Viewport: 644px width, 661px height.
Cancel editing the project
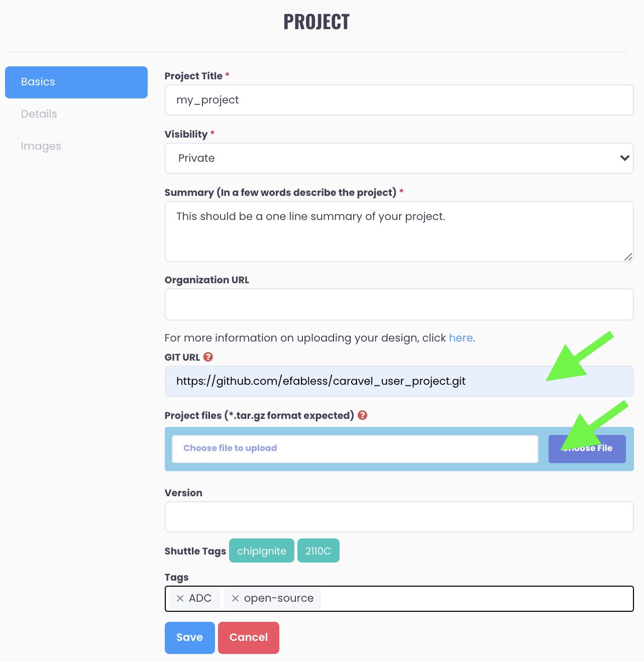point(249,637)
